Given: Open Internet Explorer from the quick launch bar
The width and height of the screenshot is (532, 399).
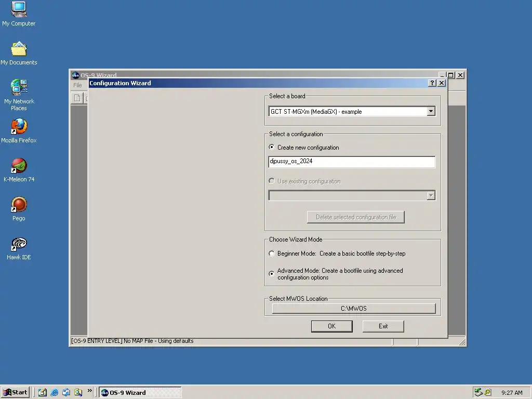Looking at the screenshot, I should click(x=54, y=392).
